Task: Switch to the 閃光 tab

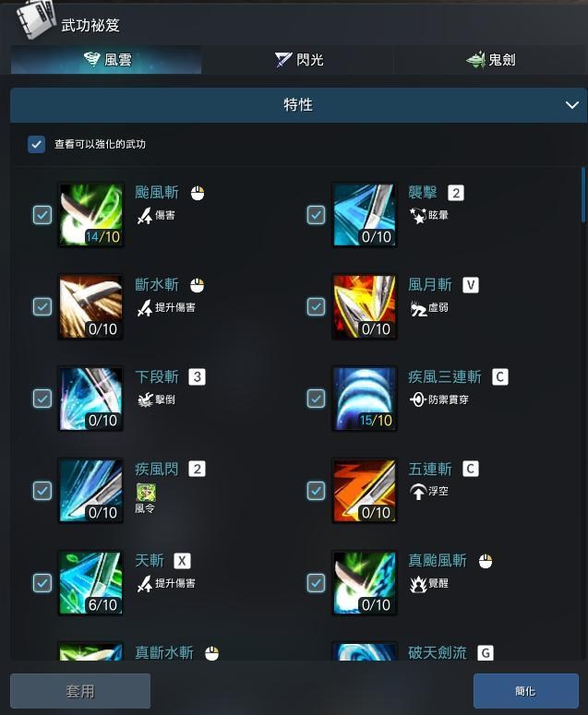Action: point(298,60)
